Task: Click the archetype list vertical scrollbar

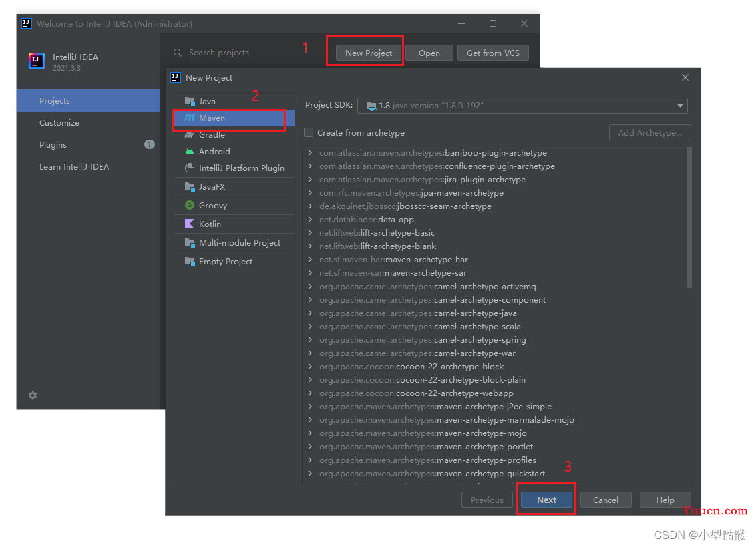Action: pos(689,218)
